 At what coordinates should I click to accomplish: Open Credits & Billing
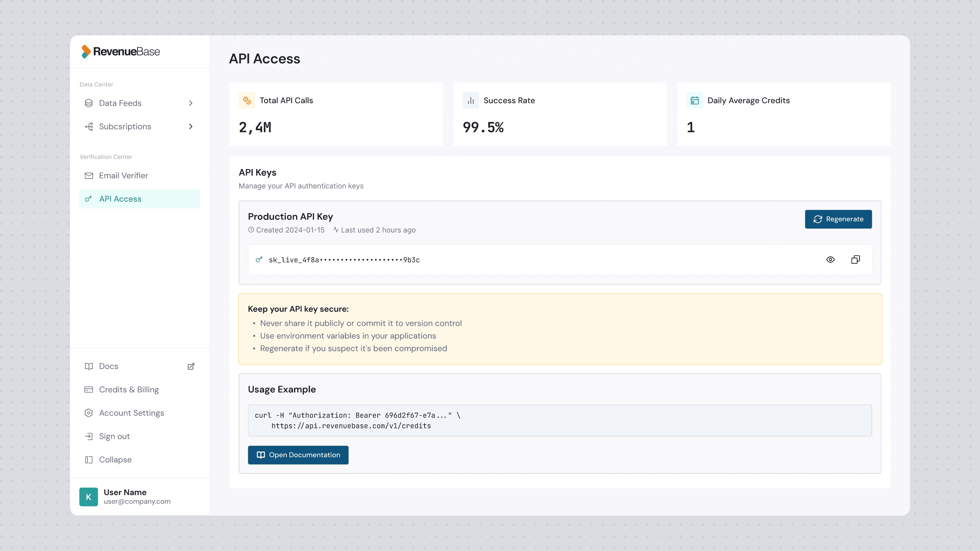128,389
